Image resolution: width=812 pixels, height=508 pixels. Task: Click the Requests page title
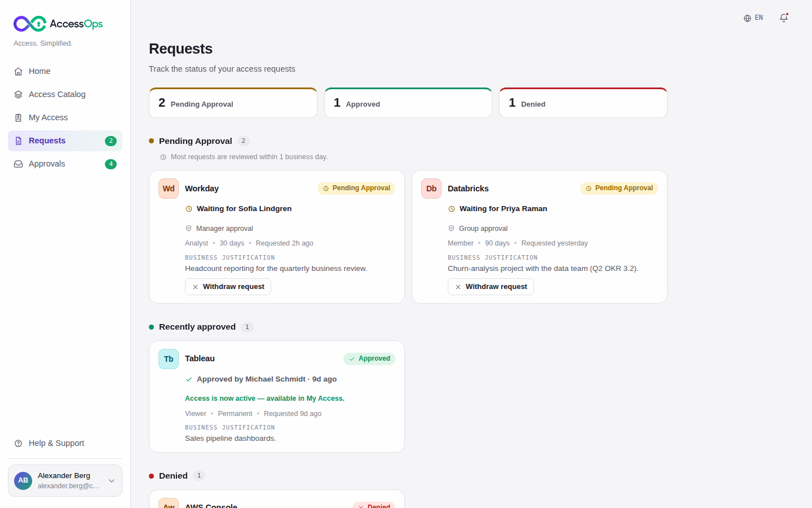pyautogui.click(x=180, y=49)
